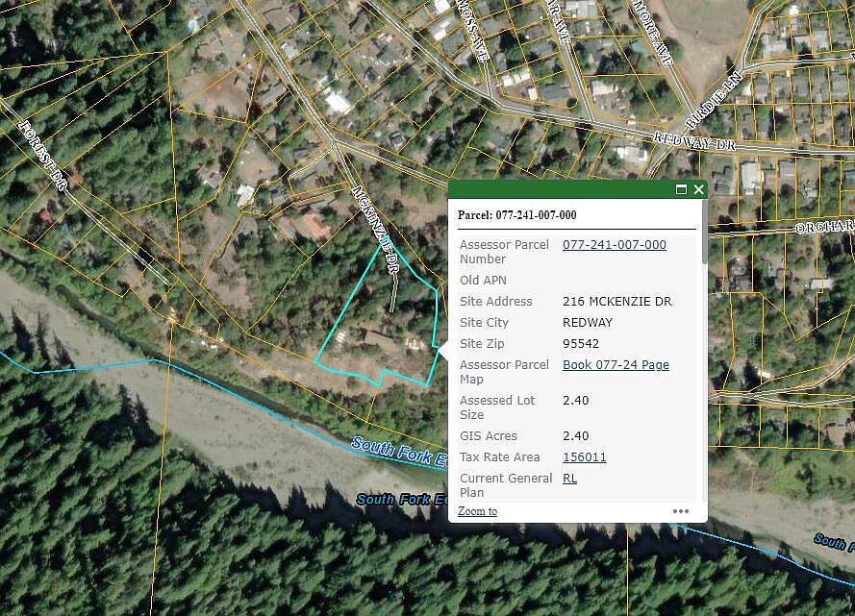Click the Zoom to link
The image size is (855, 616).
tap(477, 511)
